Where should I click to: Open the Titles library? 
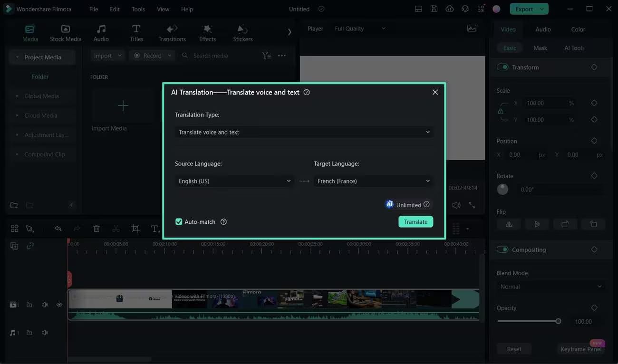pos(136,33)
